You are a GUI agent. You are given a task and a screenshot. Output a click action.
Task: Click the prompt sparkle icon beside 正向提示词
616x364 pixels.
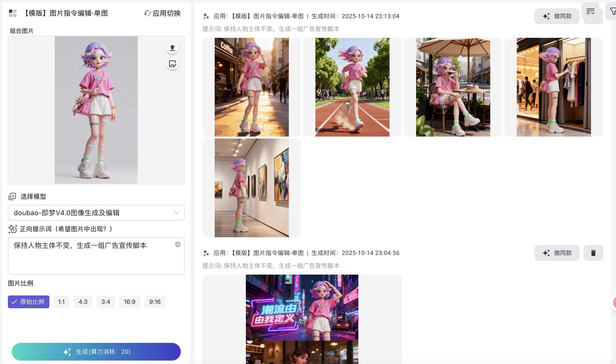pos(12,229)
